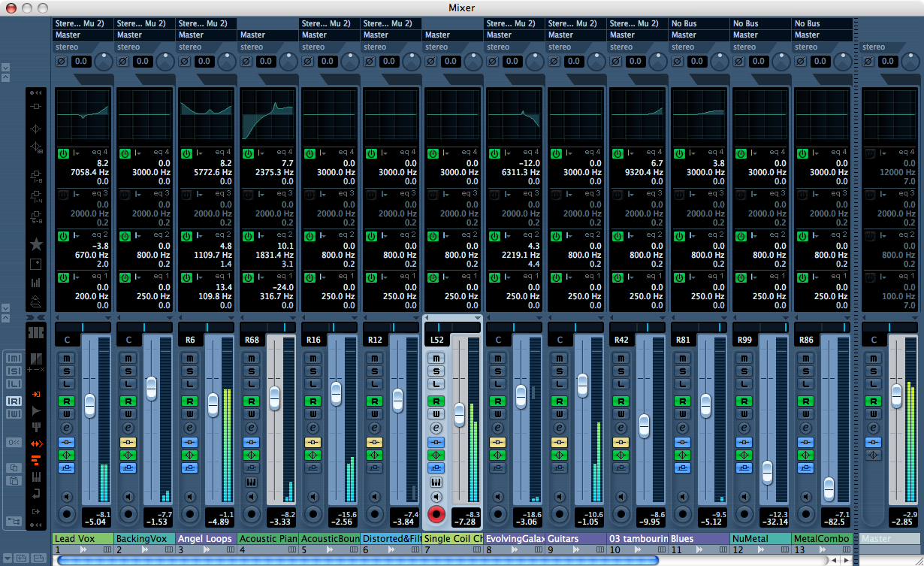Click the record enable button on Single Coil

click(436, 514)
